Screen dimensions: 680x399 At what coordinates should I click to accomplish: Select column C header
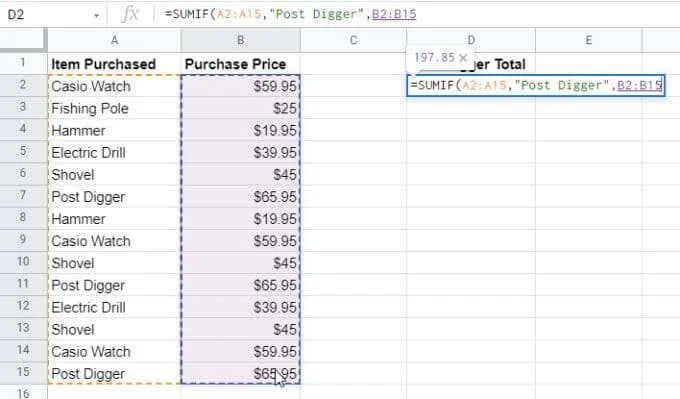[353, 40]
